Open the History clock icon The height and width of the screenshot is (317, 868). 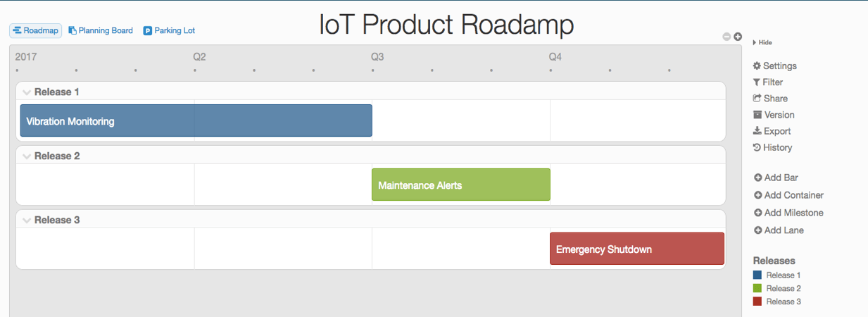click(x=757, y=147)
